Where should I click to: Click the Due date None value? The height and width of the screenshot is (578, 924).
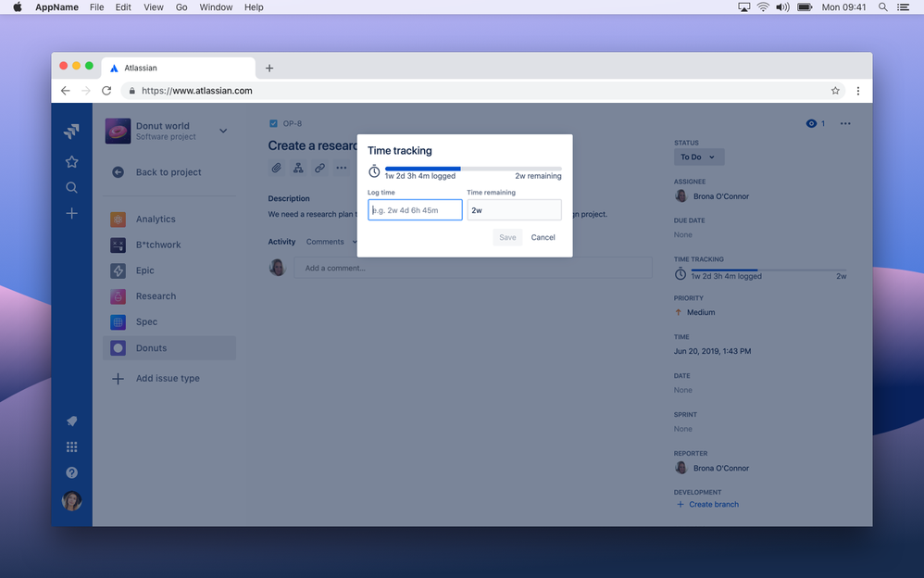pos(683,234)
